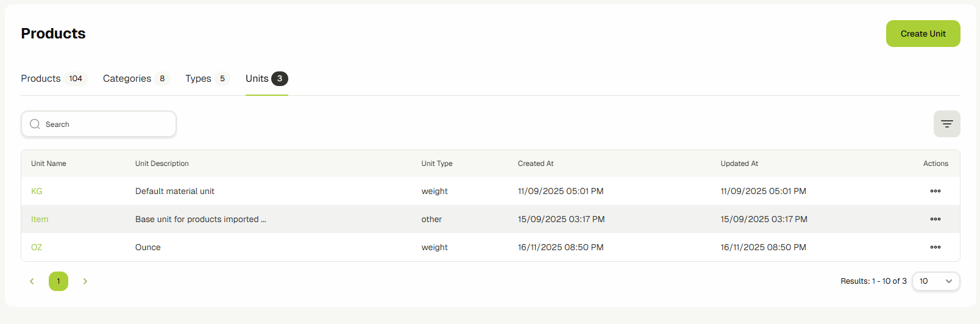Open actions menu for OZ unit
This screenshot has height=324, width=980.
tap(935, 247)
